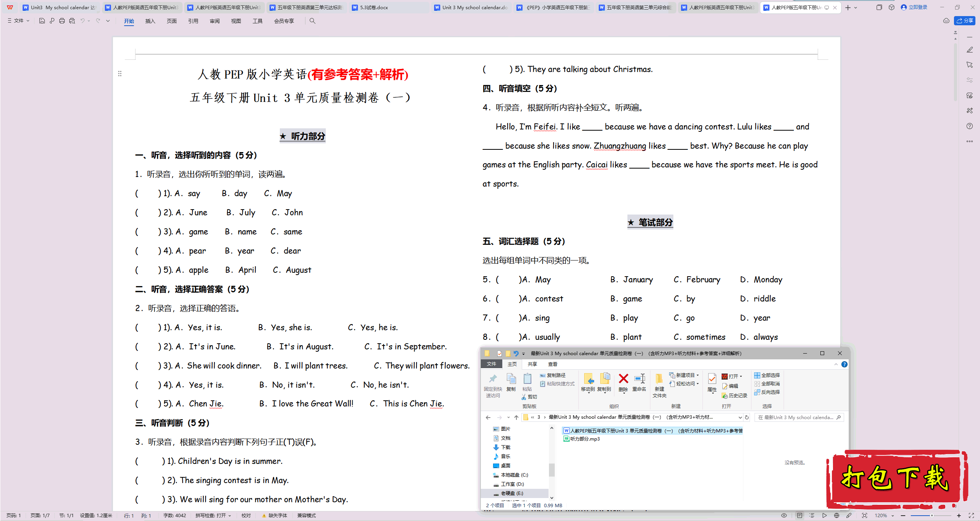Click the blue Share (分享) button

(x=965, y=21)
